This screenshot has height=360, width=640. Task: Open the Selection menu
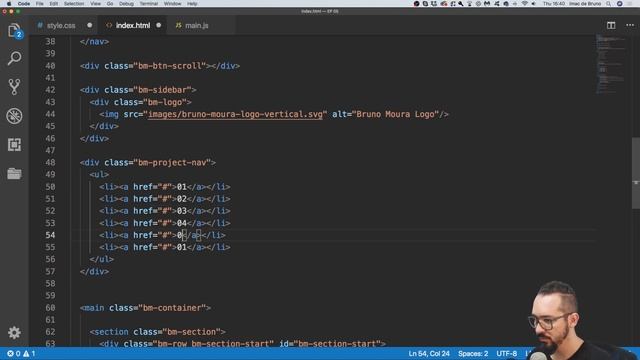click(x=74, y=4)
